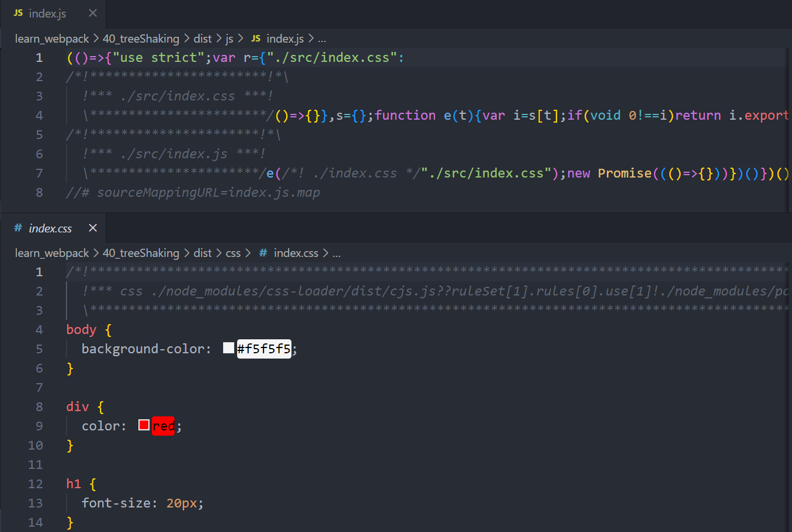This screenshot has height=532, width=792.
Task: Click line number 12 in the index.css editor
Action: click(x=36, y=484)
